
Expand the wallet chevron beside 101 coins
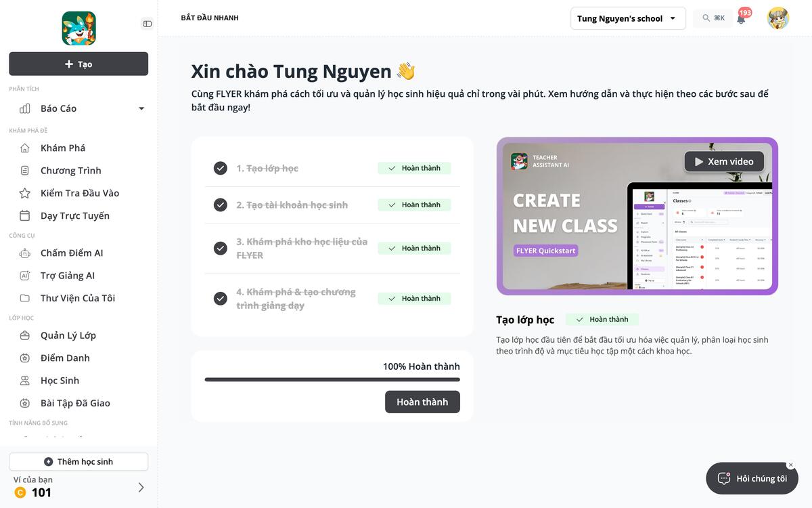coord(141,487)
